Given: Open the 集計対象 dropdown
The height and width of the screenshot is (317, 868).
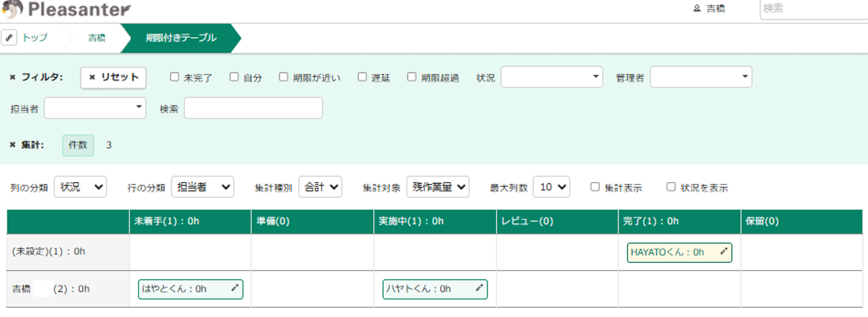Looking at the screenshot, I should (438, 187).
